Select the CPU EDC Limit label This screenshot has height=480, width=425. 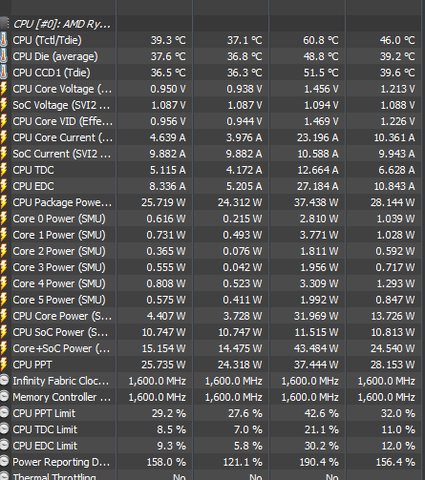click(45, 446)
